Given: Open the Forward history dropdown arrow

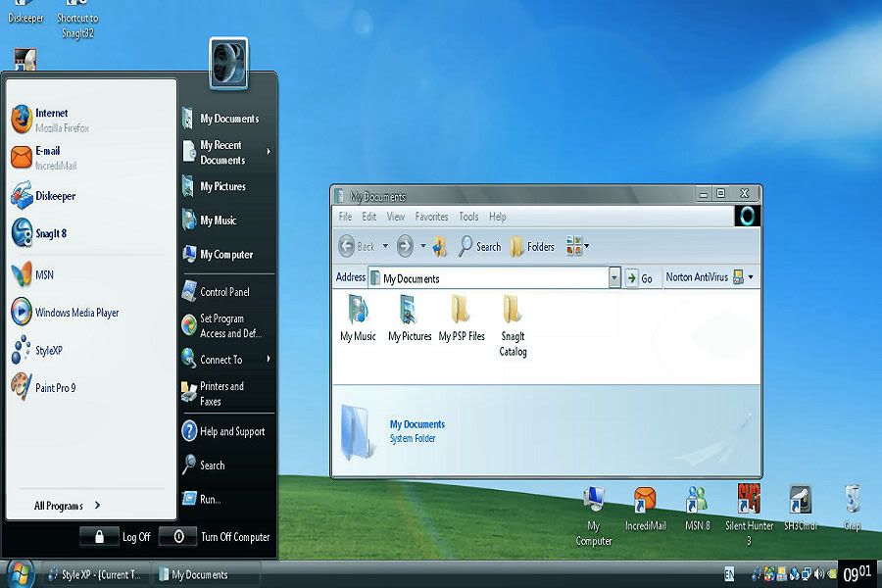Looking at the screenshot, I should click(x=423, y=246).
